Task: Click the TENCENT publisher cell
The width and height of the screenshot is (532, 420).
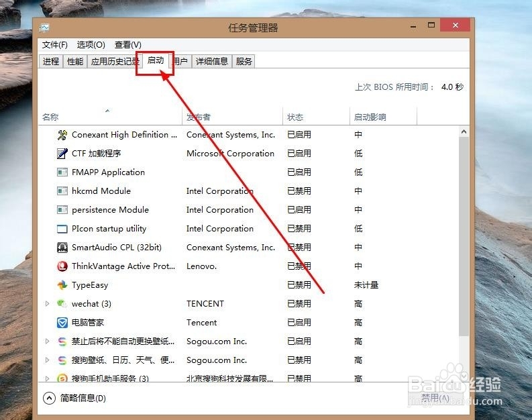Action: 205,304
